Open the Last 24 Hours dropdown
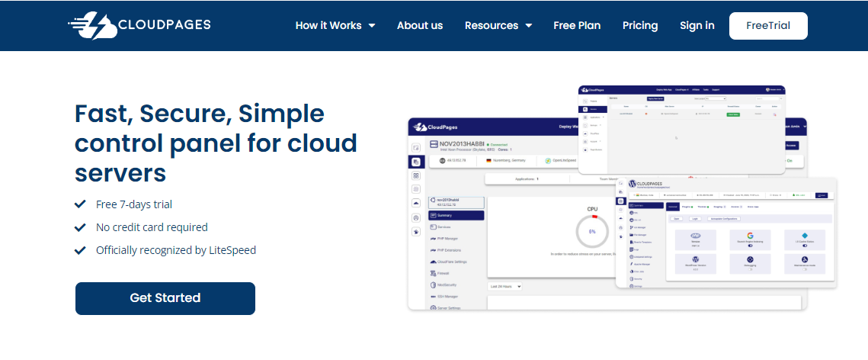This screenshot has height=360, width=868. pos(504,286)
